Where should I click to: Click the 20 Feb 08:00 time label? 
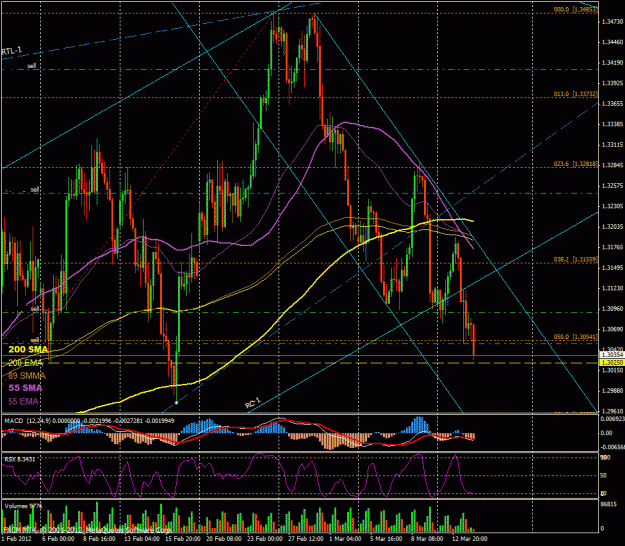tap(224, 538)
